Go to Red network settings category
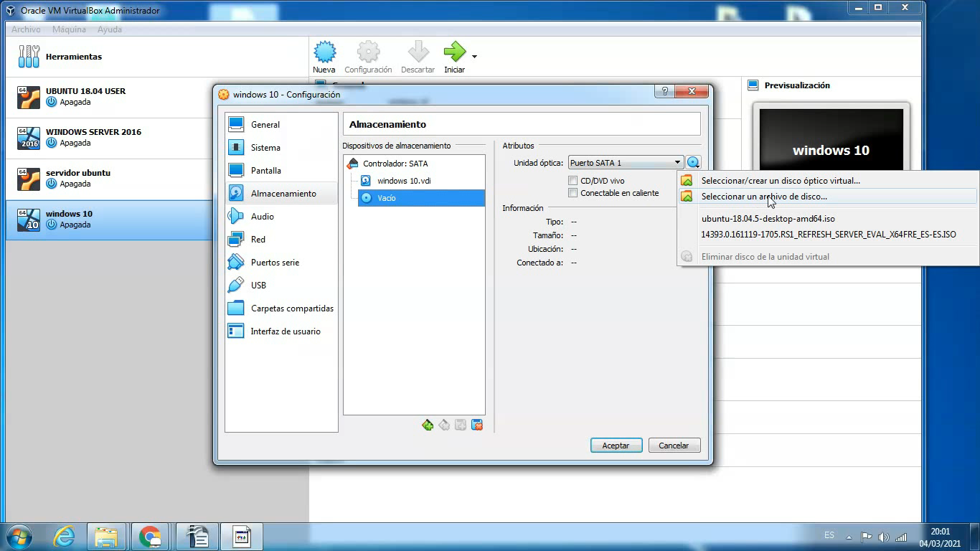Screen dimensions: 980x551 pyautogui.click(x=281, y=240)
